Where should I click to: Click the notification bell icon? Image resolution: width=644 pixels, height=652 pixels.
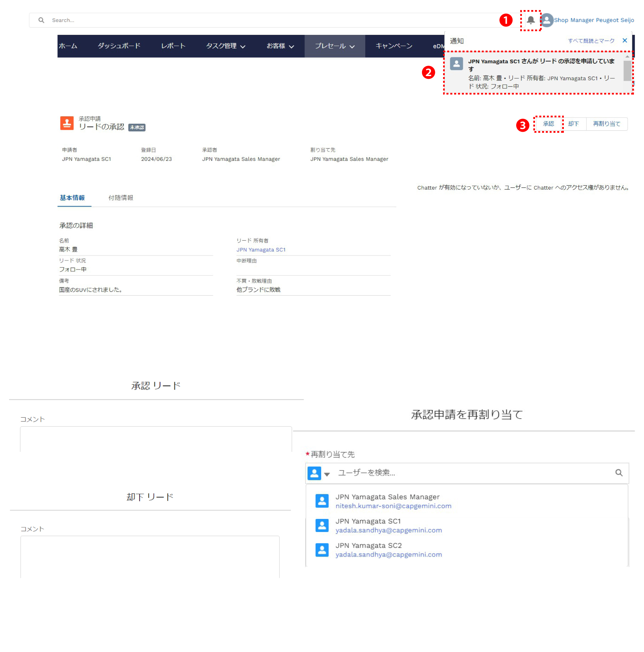click(x=530, y=20)
